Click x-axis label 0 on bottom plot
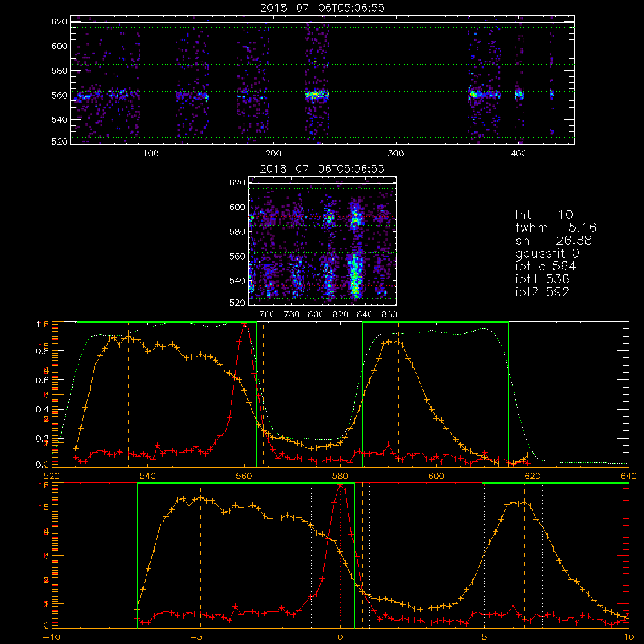644x644 pixels. [x=340, y=638]
